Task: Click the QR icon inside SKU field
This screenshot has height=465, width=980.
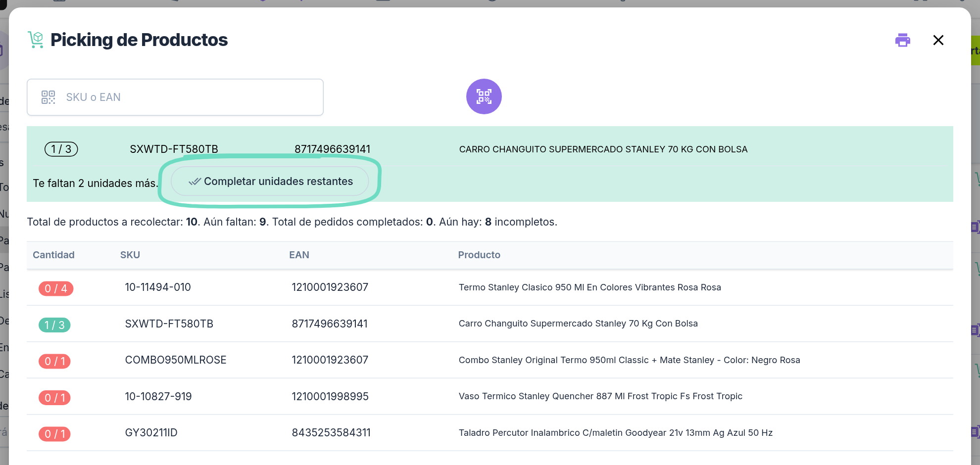Action: tap(48, 97)
